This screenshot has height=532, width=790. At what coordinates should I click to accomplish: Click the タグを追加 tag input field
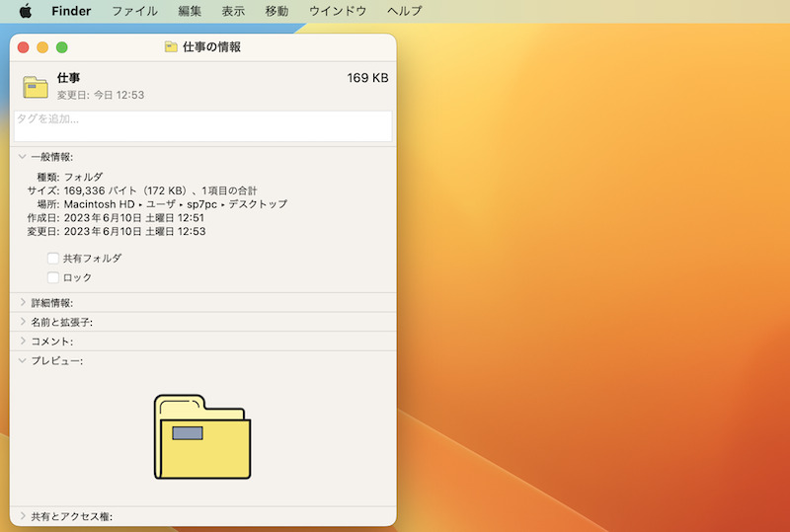(202, 125)
